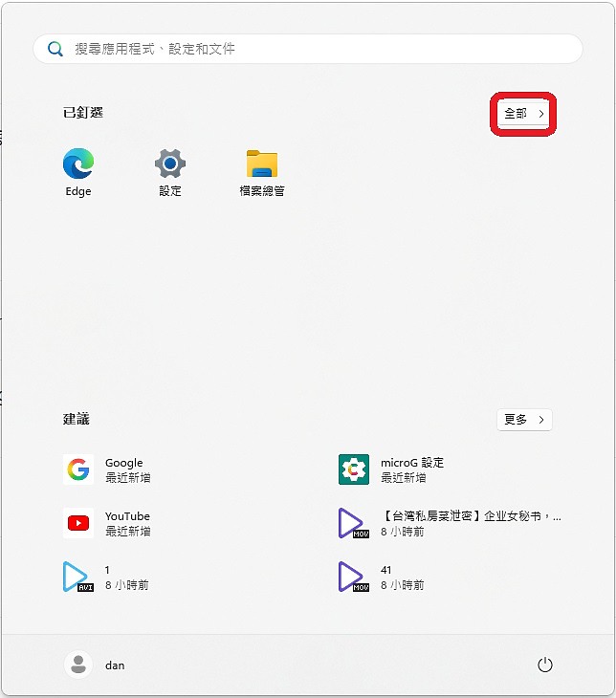Viewport: 616px width, 698px height.
Task: Click the 更多 recommendations button
Action: 524,420
